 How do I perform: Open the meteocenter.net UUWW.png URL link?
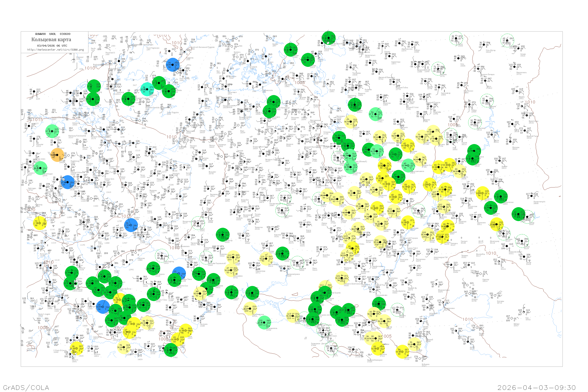point(55,50)
